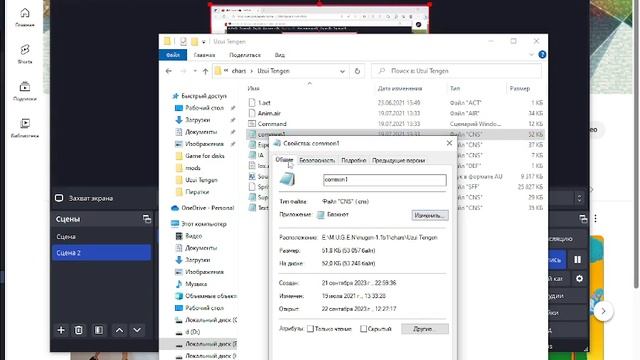Switch to the Details properties tab
Image resolution: width=640 pixels, height=360 pixels.
point(353,160)
